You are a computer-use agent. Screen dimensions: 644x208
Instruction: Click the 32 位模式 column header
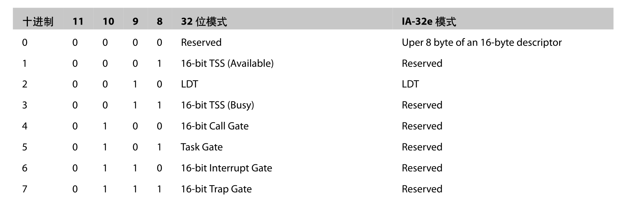tap(204, 22)
